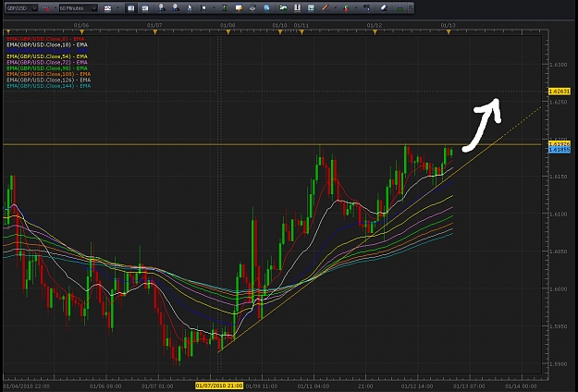Click the small chart window icon

[311, 7]
